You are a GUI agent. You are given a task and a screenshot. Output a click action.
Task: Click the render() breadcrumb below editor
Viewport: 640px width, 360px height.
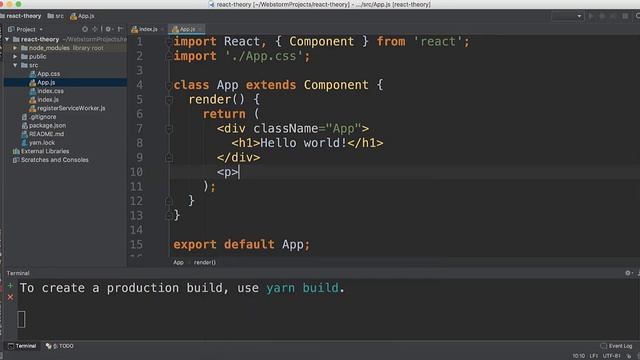pyautogui.click(x=204, y=262)
